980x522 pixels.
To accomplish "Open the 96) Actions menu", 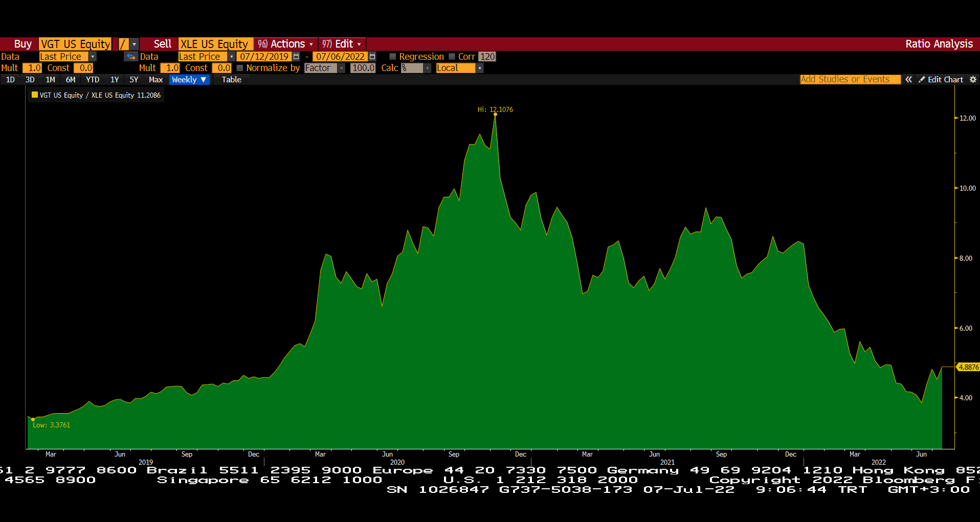I will (285, 44).
